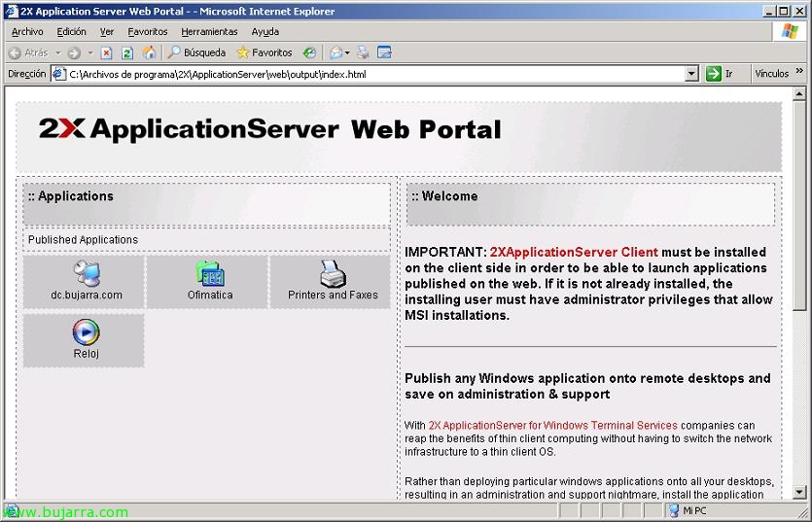Open the mail icon dropdown arrow

(347, 52)
